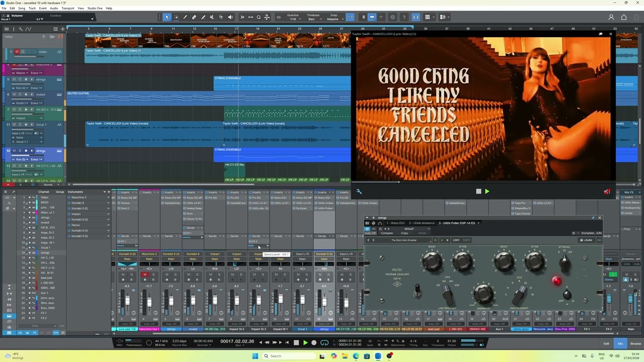Play the video in the video player

click(487, 192)
